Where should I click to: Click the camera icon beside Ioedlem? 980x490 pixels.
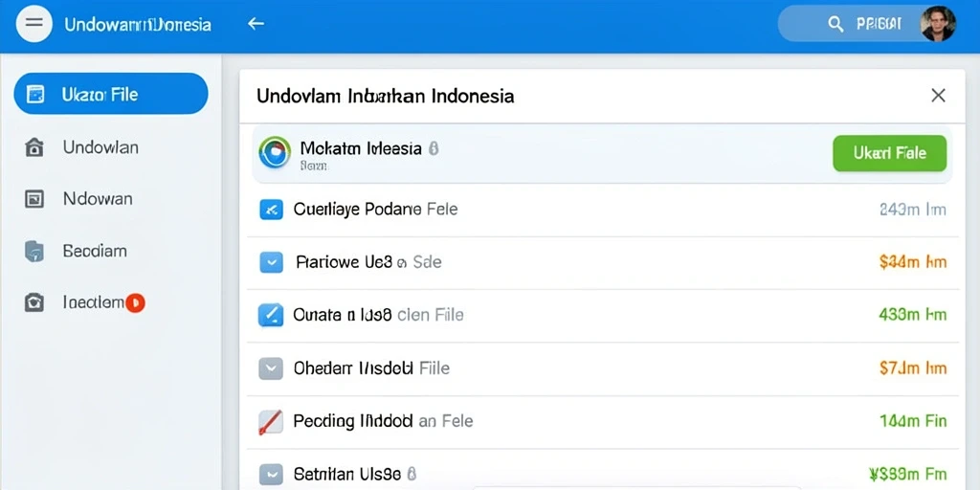pos(33,302)
